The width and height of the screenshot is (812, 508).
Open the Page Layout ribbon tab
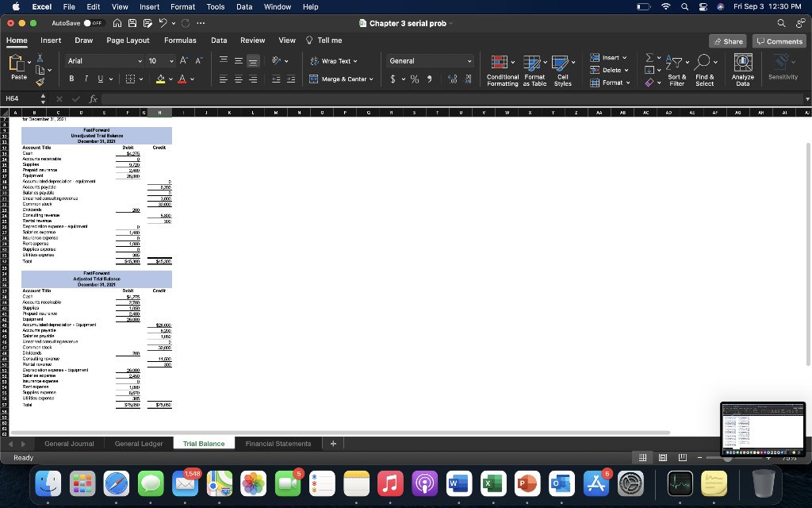128,40
